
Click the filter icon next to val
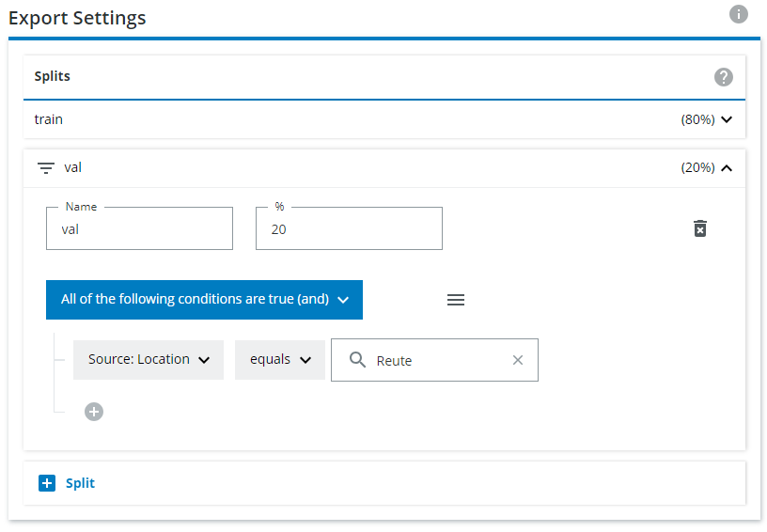(x=45, y=168)
